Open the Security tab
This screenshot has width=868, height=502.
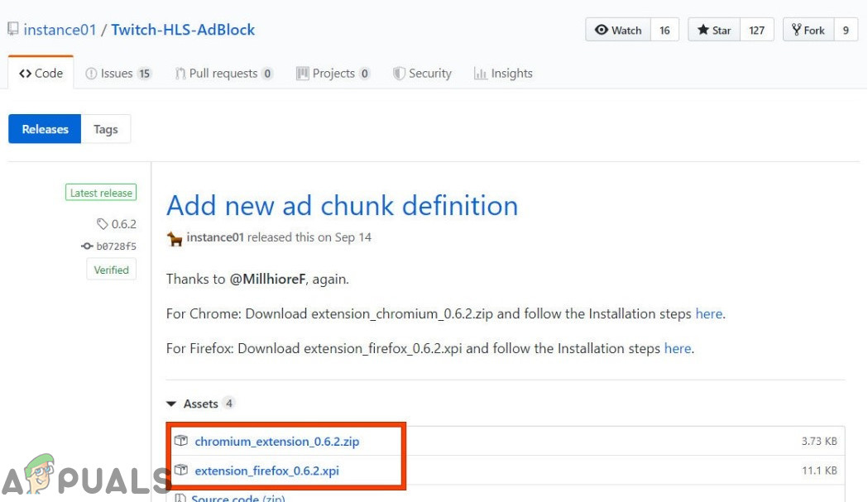(x=422, y=74)
